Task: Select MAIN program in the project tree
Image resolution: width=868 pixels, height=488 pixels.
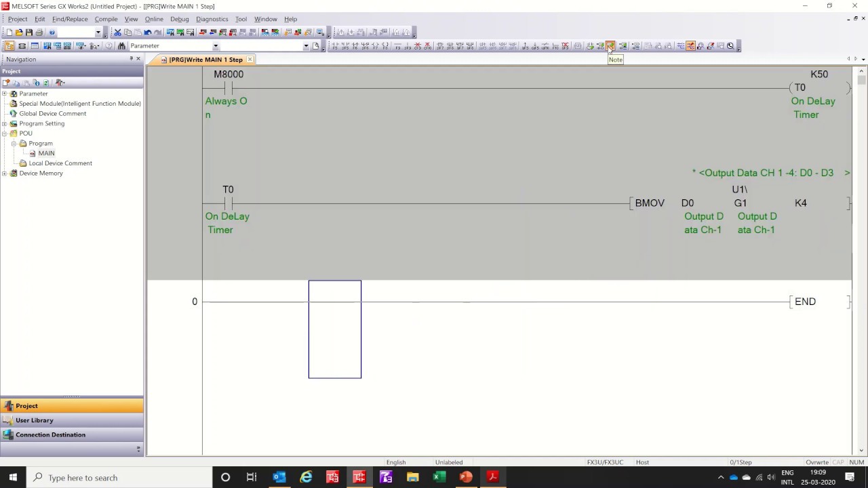Action: coord(46,153)
